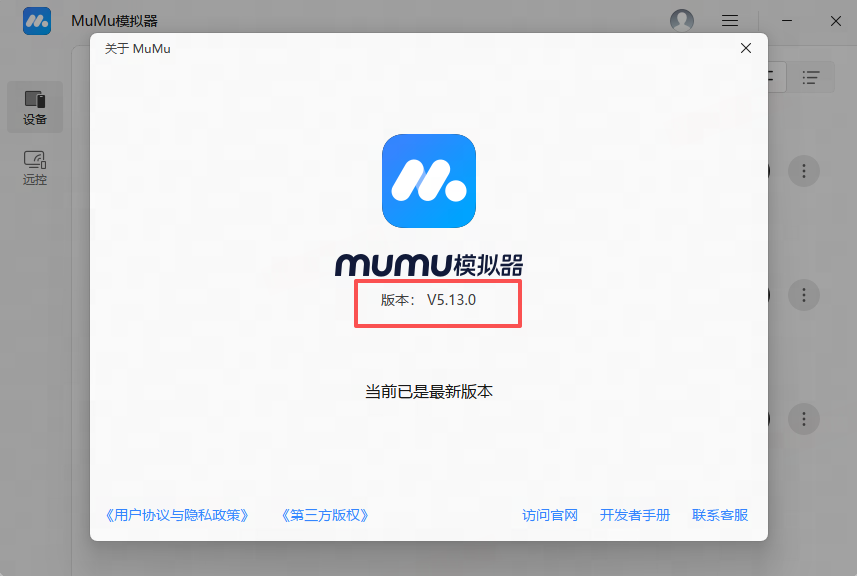Open the 第三方版权 link
This screenshot has height=576, width=857.
click(326, 516)
